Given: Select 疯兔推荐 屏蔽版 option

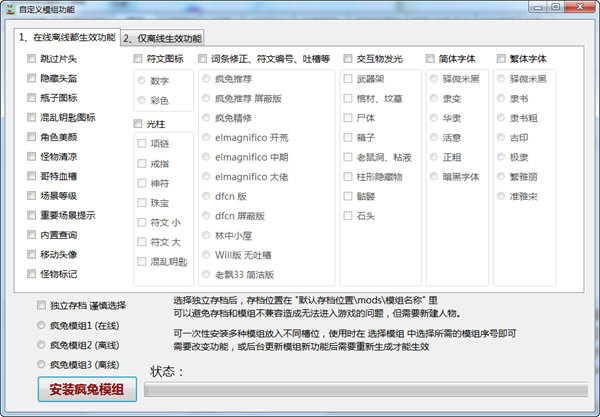Looking at the screenshot, I should pos(206,98).
